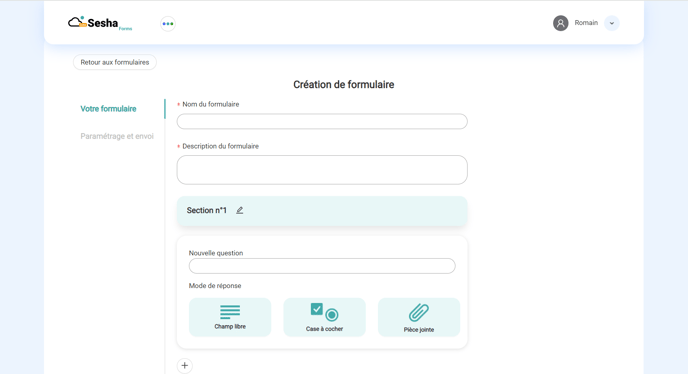688x374 pixels.
Task: Click the user avatar icon
Action: 560,23
